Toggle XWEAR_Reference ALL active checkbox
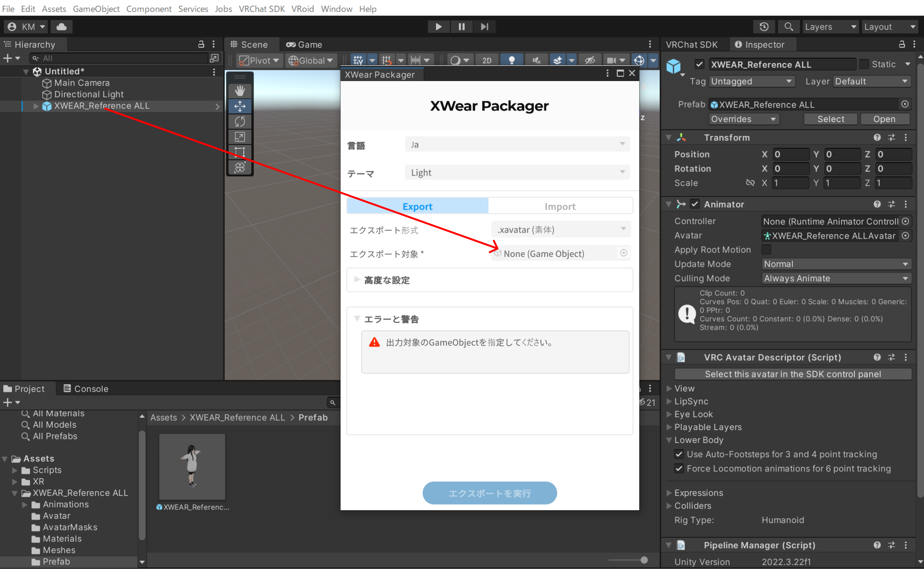The width and height of the screenshot is (924, 569). 699,64
